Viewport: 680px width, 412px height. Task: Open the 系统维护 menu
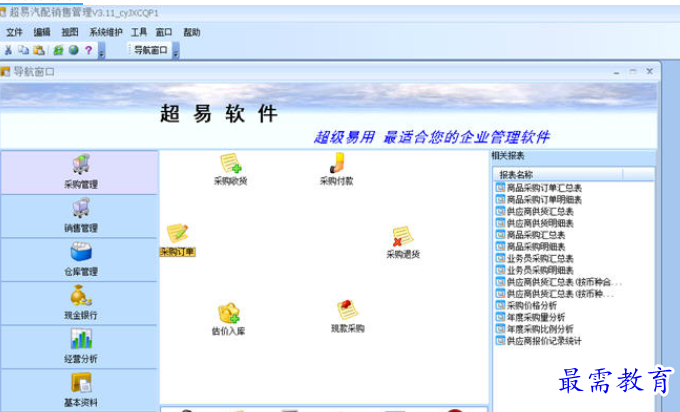(105, 32)
